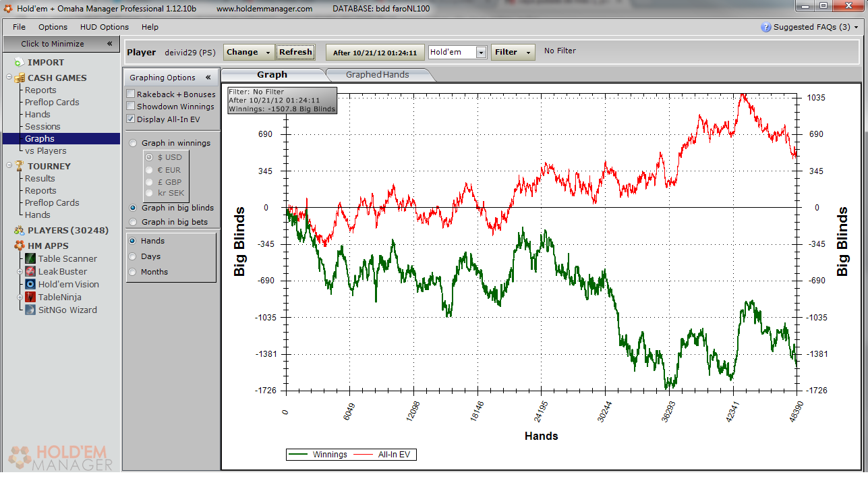Open cash games Sessions

pyautogui.click(x=42, y=126)
